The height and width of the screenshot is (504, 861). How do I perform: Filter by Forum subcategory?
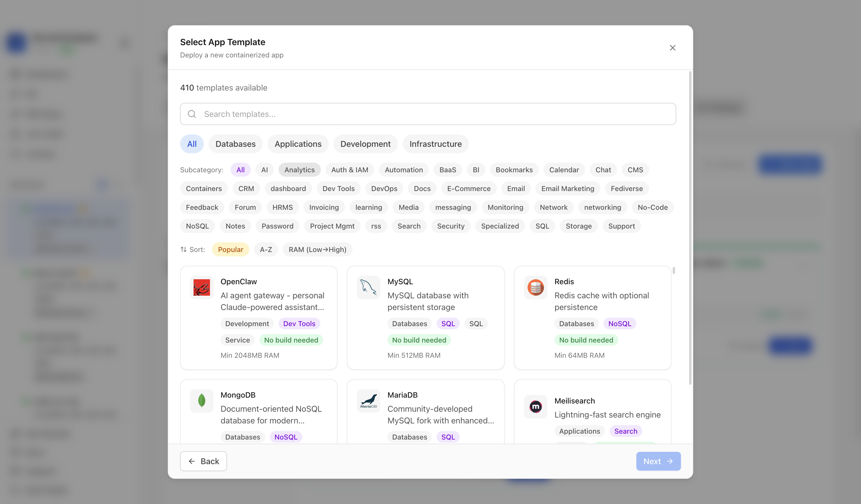pyautogui.click(x=245, y=207)
